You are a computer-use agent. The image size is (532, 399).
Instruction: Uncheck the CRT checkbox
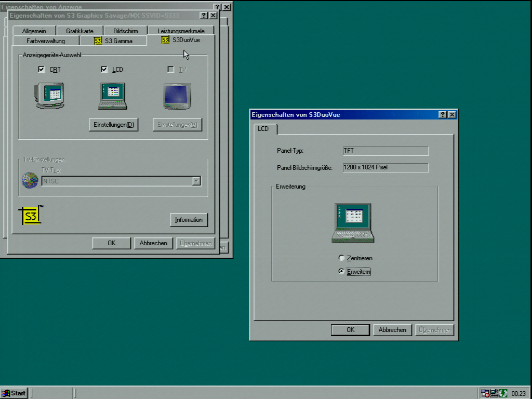tap(42, 69)
